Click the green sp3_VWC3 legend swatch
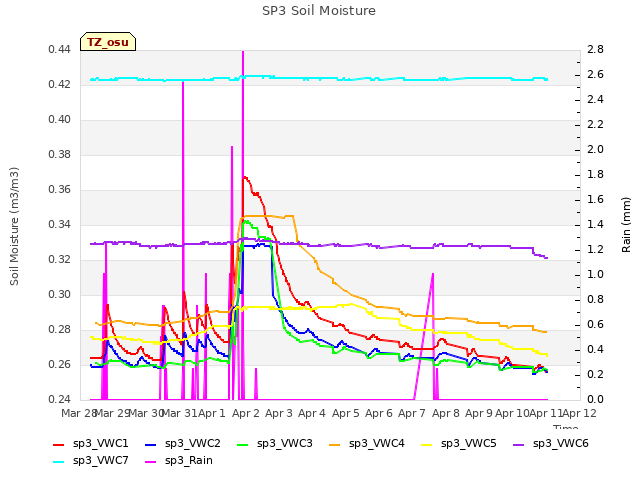 click(243, 444)
